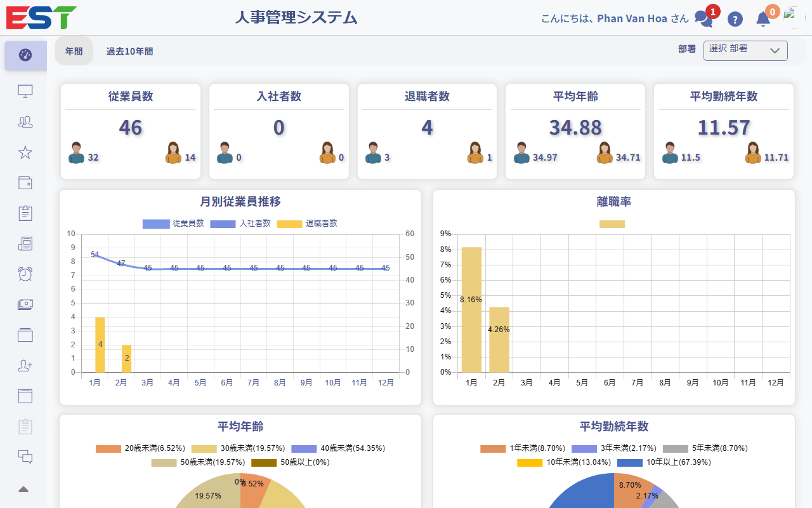Image resolution: width=812 pixels, height=508 pixels.
Task: Toggle the 10年未満(13.04%) legend item
Action: (x=564, y=462)
